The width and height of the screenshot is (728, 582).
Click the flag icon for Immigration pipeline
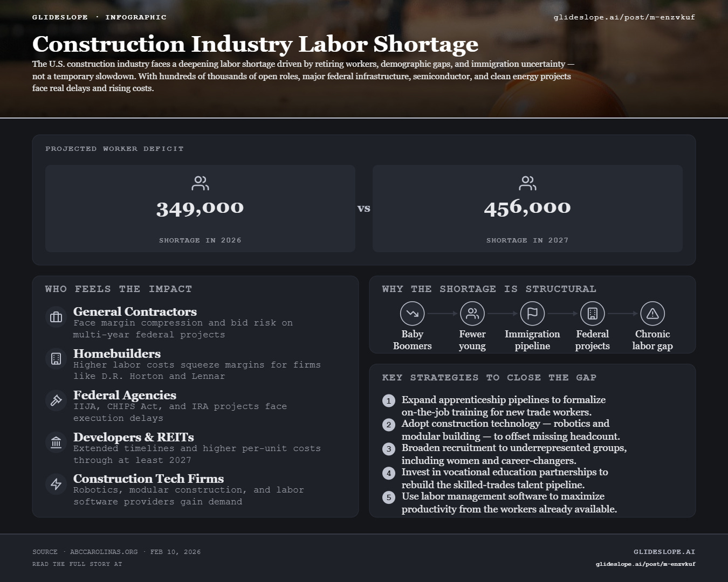(x=532, y=313)
